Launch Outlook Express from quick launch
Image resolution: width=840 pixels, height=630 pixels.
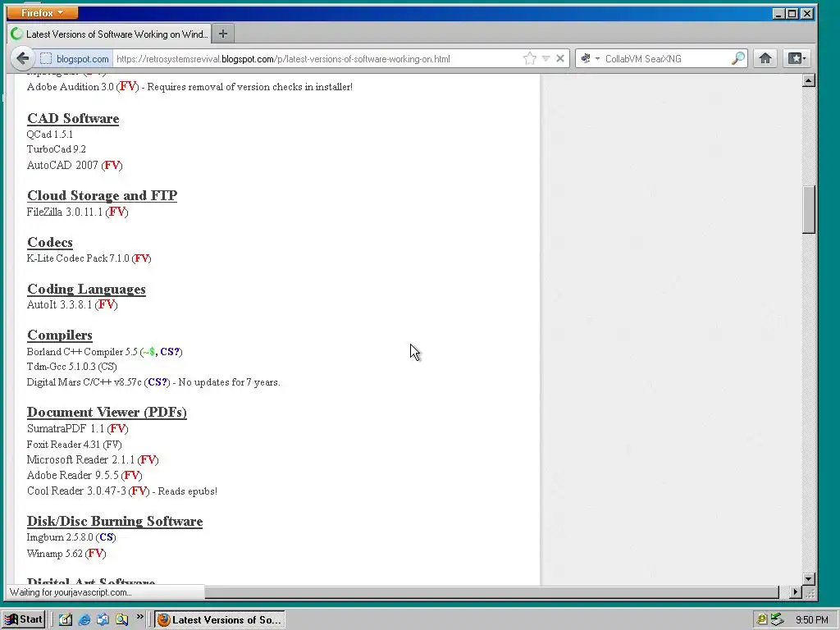click(x=103, y=619)
